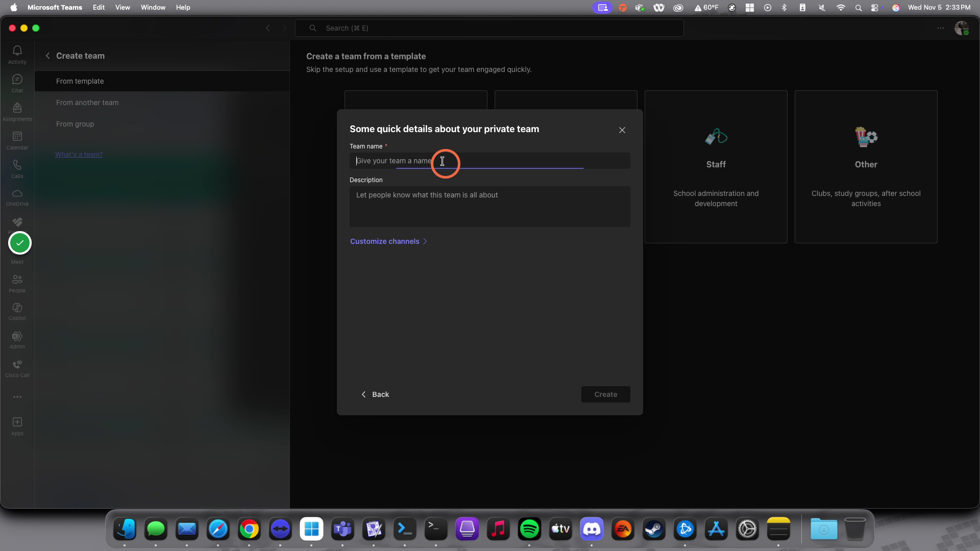
Task: Open Admin app in sidebar
Action: [17, 340]
